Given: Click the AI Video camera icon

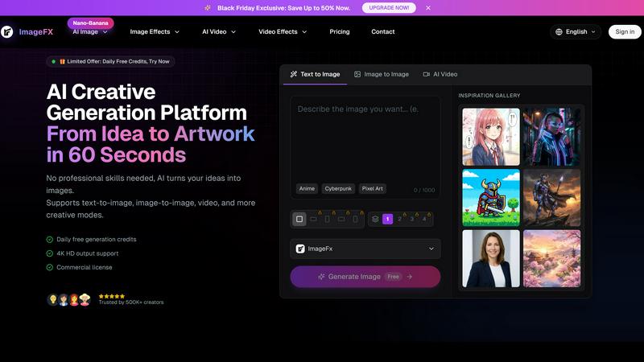Looking at the screenshot, I should point(426,74).
